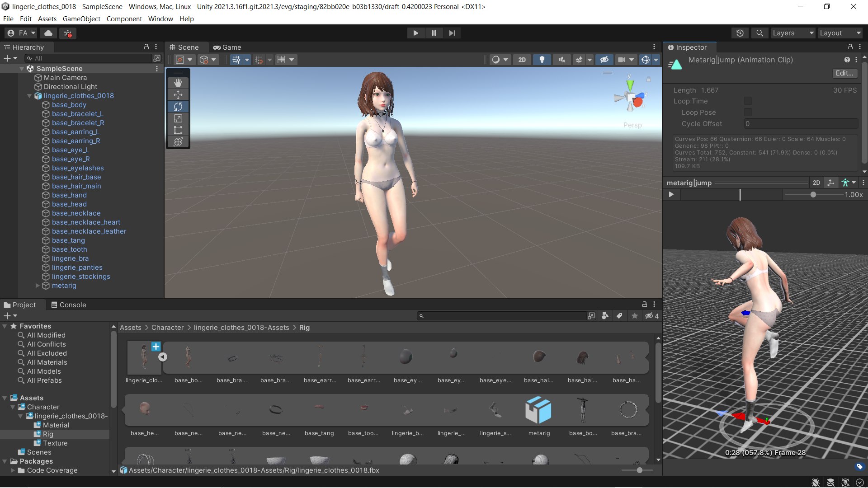This screenshot has height=488, width=868.
Task: Switch to the Console tab
Action: 68,305
